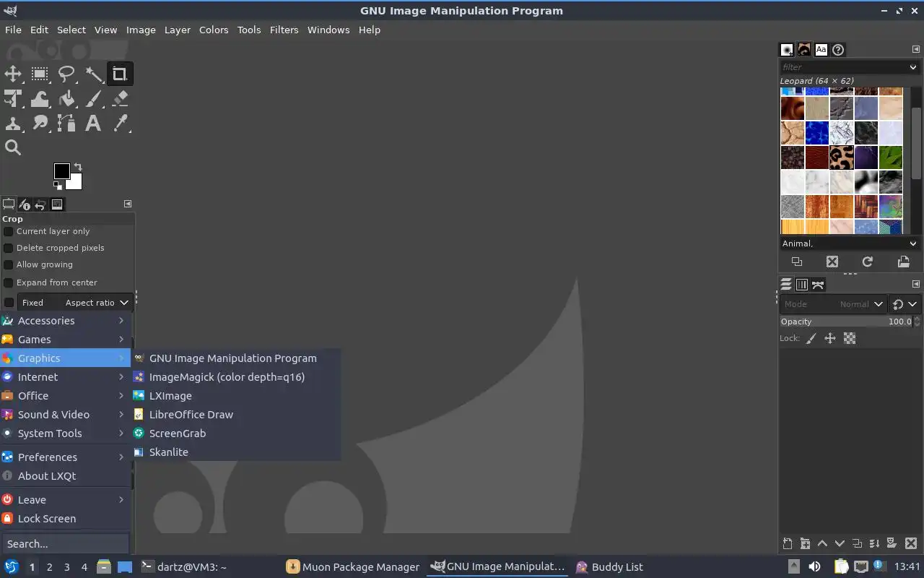Screen dimensions: 924x578
Task: Open the Patterns tab
Action: click(803, 50)
